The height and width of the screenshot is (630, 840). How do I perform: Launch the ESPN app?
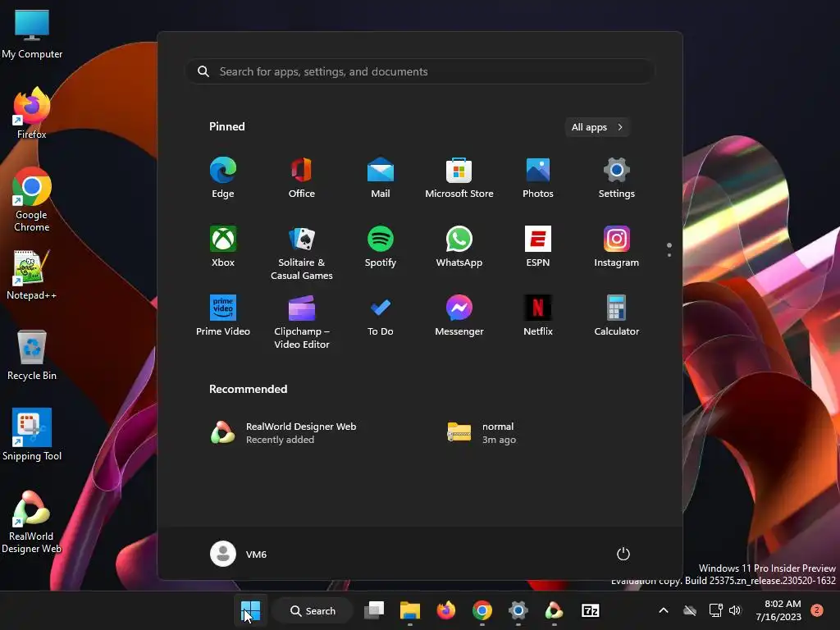(x=538, y=247)
